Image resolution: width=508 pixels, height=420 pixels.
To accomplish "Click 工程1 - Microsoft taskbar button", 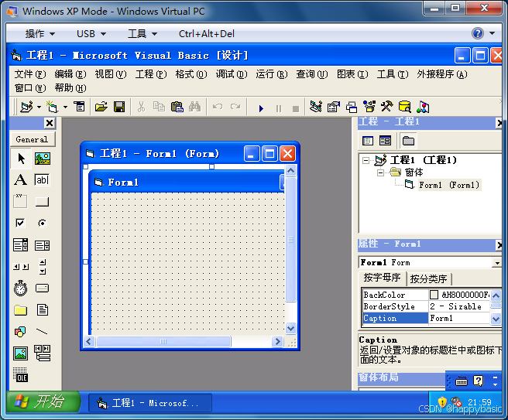I will point(150,403).
